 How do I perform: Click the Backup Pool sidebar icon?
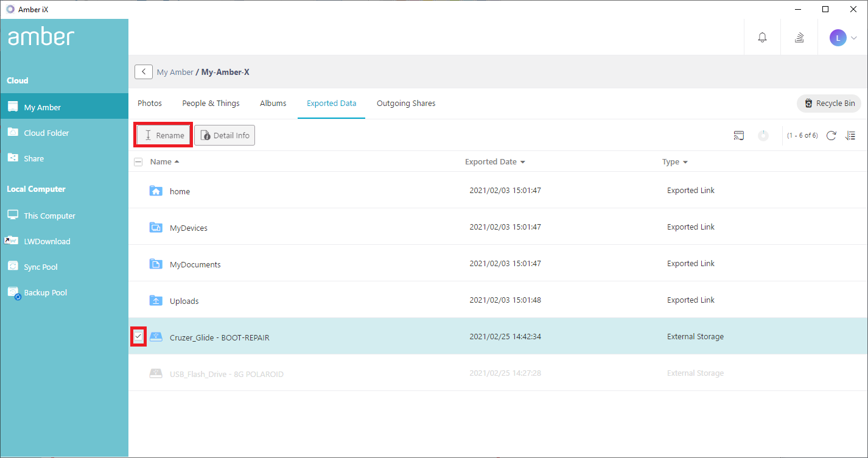[13, 292]
